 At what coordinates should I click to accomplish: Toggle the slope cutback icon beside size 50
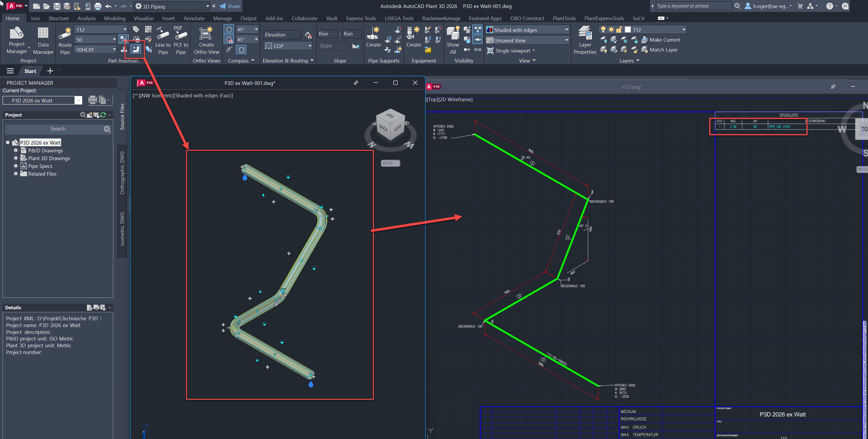point(124,39)
